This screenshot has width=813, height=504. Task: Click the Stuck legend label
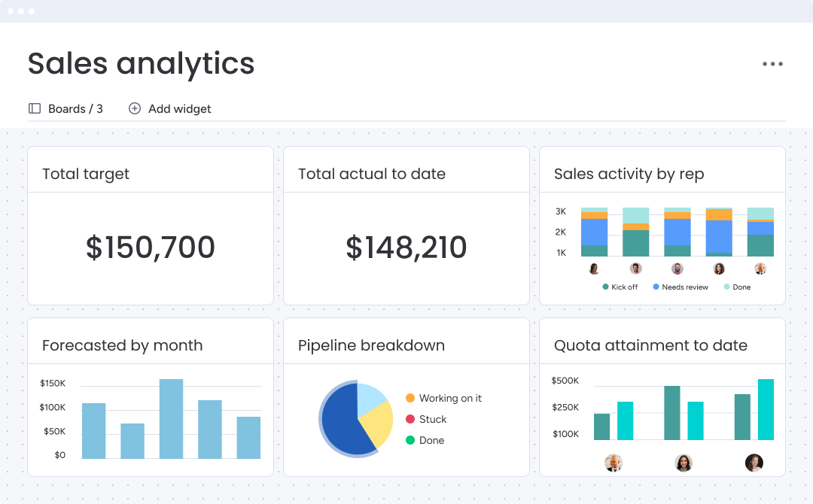pos(433,419)
